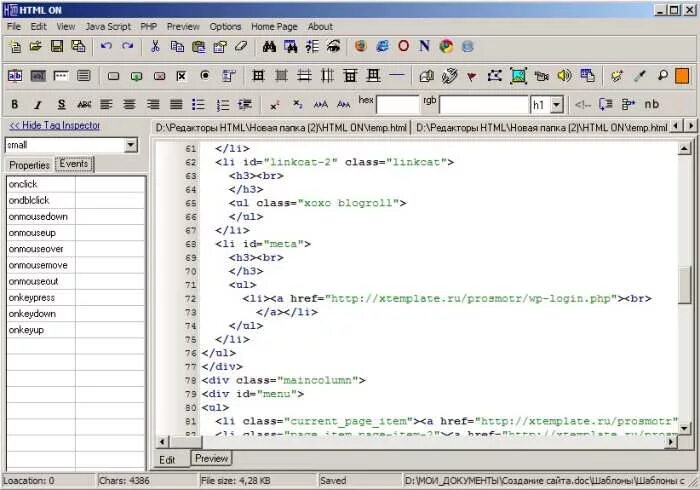Toggle bold formatting B
The image size is (700, 490).
(x=15, y=105)
